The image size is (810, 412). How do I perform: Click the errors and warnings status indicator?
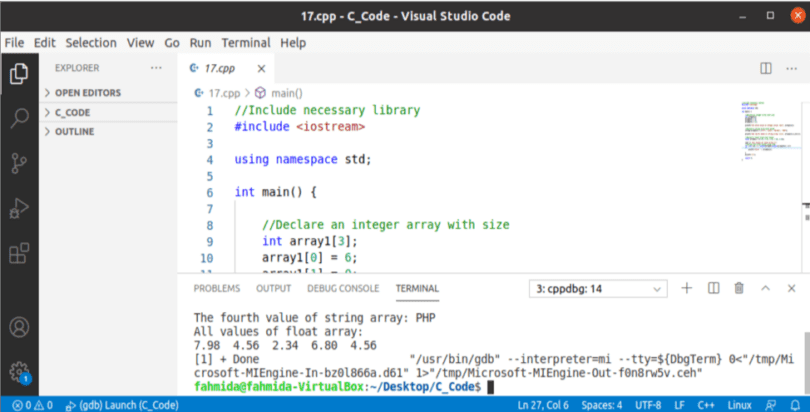pyautogui.click(x=33, y=404)
